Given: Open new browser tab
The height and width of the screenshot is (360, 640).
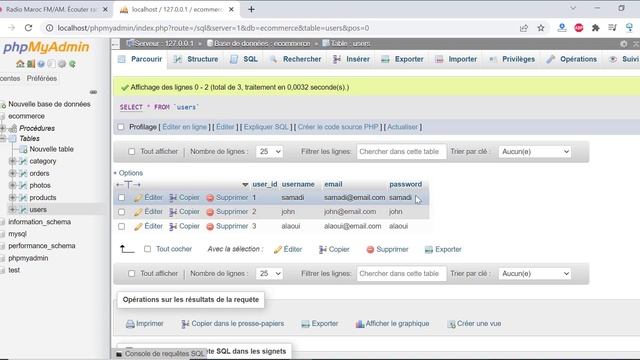Looking at the screenshot, I should tap(251, 9).
